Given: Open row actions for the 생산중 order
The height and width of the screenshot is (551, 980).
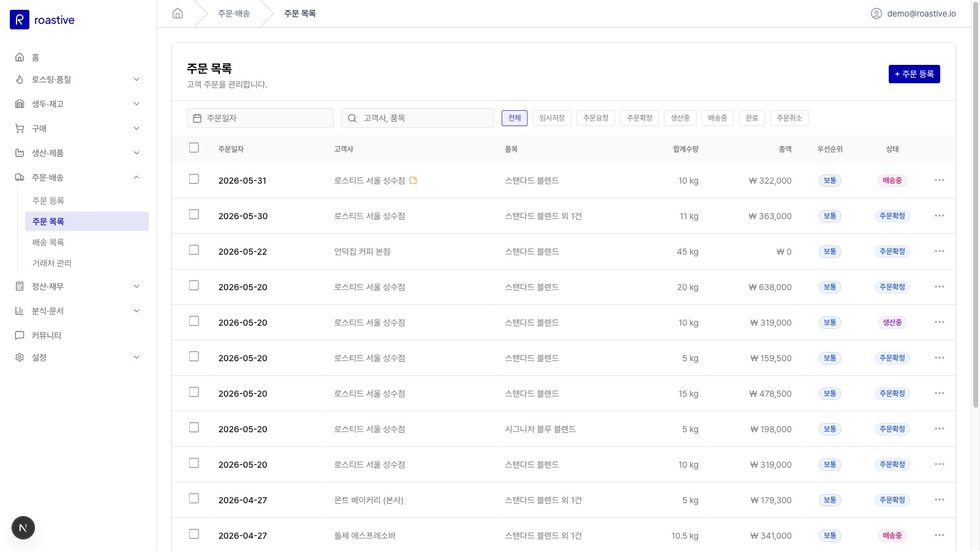Looking at the screenshot, I should pos(940,322).
